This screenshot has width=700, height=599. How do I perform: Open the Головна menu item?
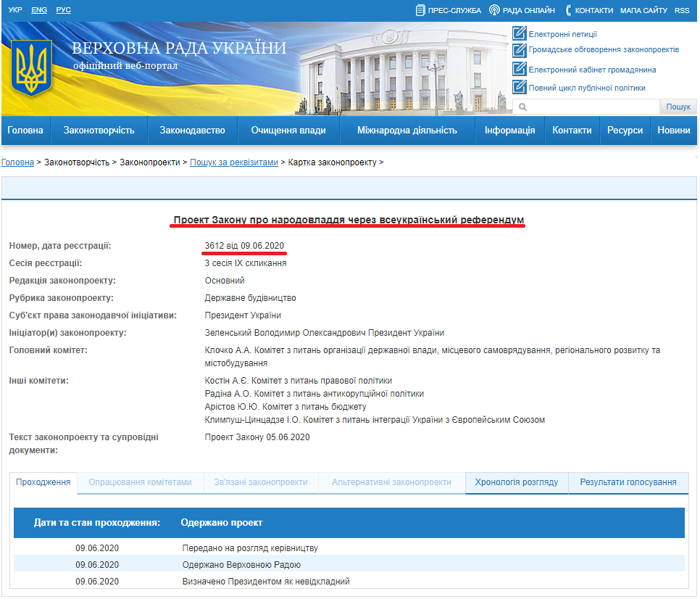[25, 131]
